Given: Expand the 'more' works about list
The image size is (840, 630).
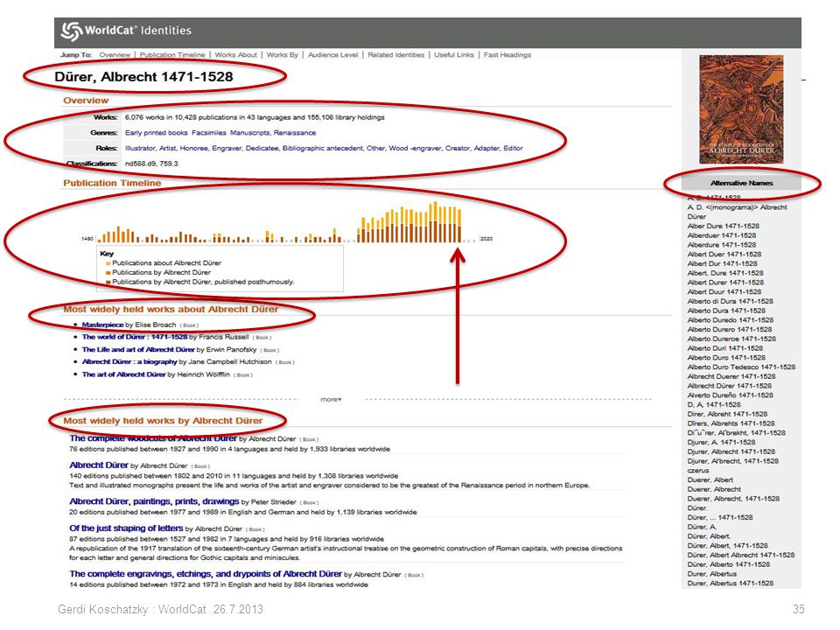Looking at the screenshot, I should [331, 400].
